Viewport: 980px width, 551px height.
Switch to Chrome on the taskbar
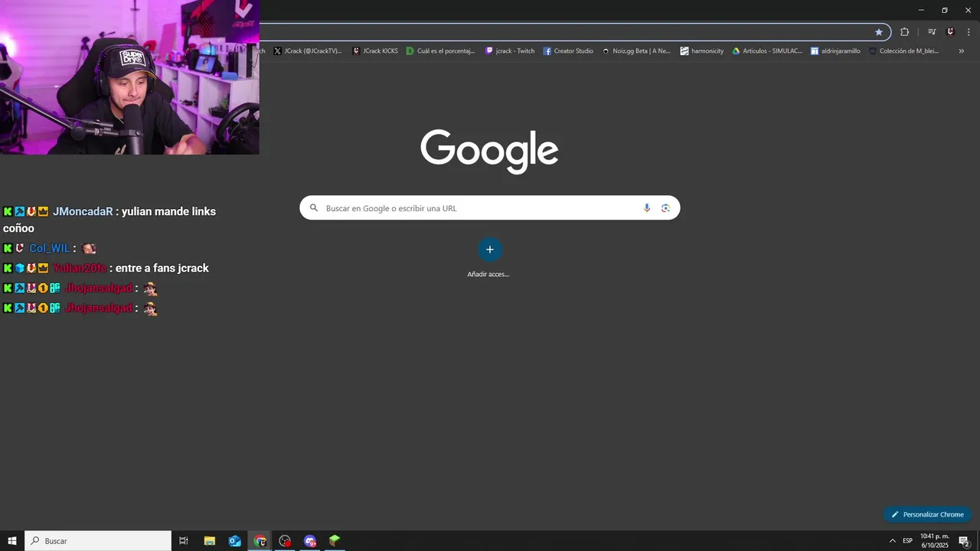pos(260,541)
